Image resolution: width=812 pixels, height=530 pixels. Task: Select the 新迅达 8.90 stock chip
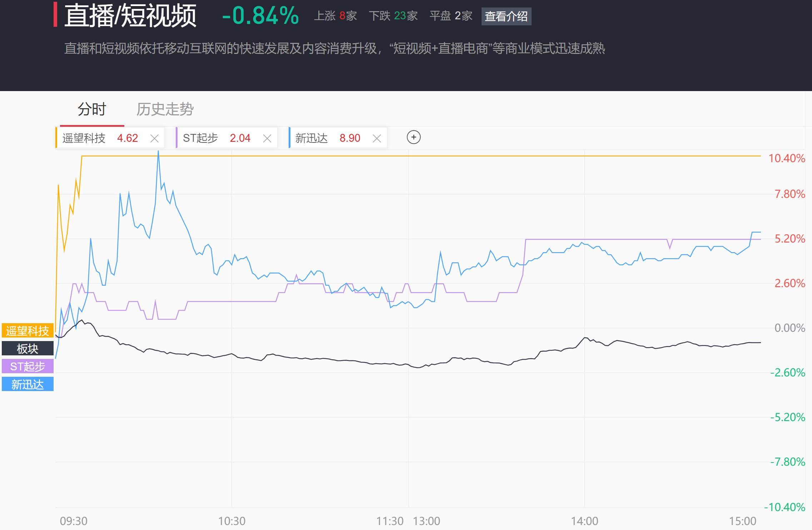coord(328,138)
